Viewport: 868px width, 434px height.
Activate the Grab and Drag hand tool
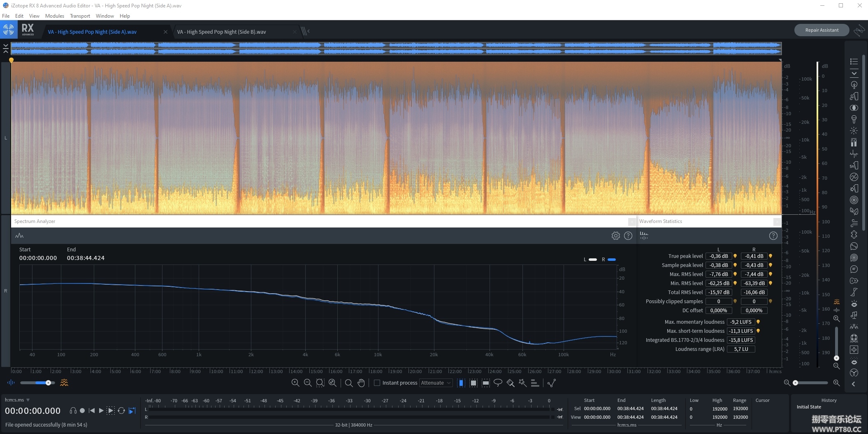[361, 383]
